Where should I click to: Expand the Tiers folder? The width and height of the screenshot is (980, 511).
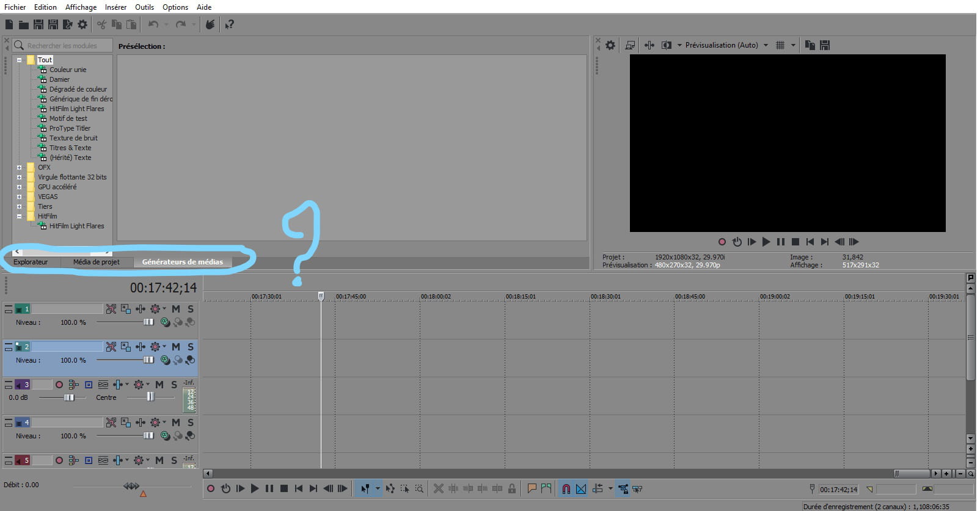tap(19, 206)
